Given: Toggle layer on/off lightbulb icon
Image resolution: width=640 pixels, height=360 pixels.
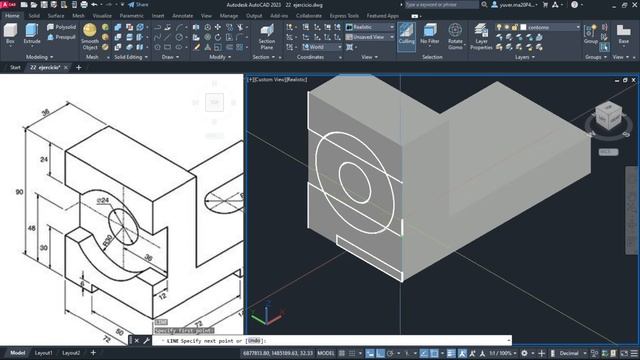Looking at the screenshot, I should click(499, 27).
